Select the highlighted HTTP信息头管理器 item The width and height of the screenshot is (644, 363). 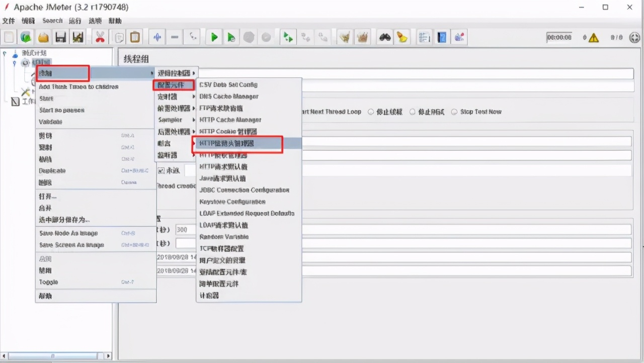249,143
